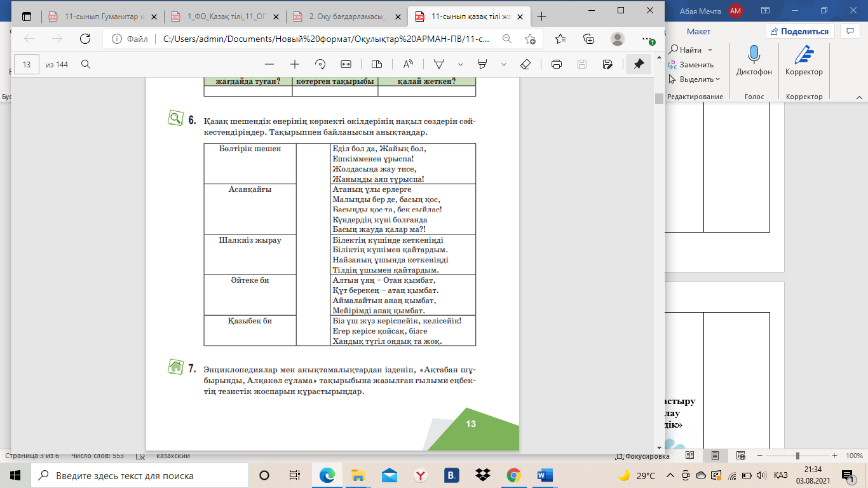The image size is (868, 488).
Task: Switch Word to Web Layout view
Action: 741,456
